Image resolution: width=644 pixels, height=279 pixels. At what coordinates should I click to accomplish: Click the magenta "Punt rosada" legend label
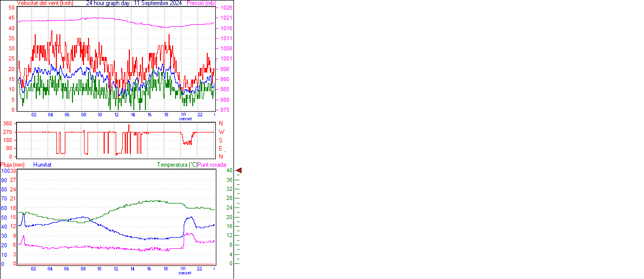pyautogui.click(x=212, y=165)
